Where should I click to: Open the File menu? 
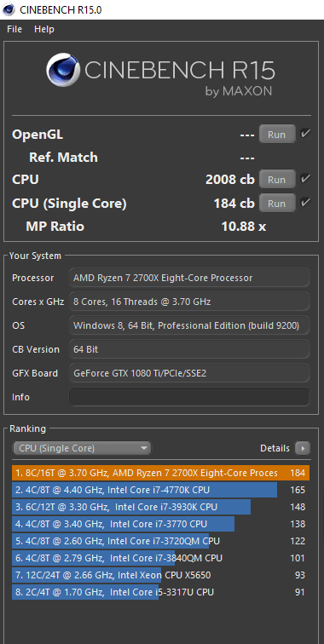(14, 29)
